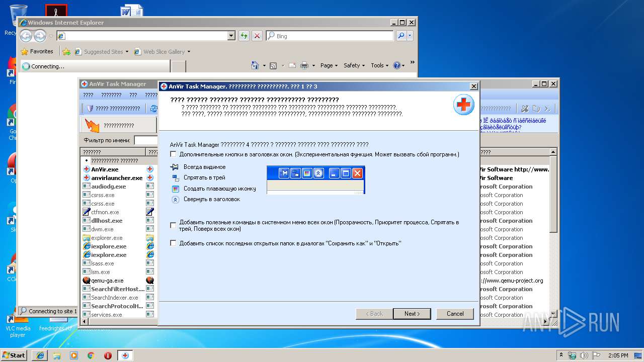
Task: Expand the Suggested Sites dropdown
Action: 127,51
